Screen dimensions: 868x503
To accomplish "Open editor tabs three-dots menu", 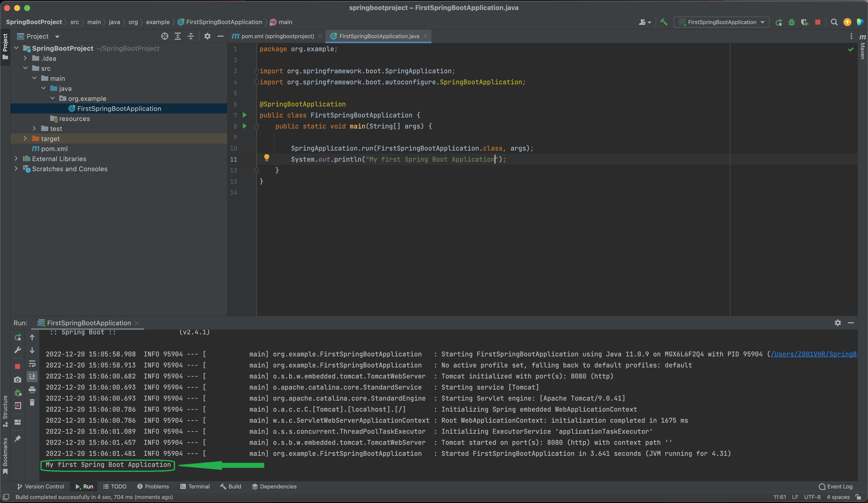I will click(851, 36).
